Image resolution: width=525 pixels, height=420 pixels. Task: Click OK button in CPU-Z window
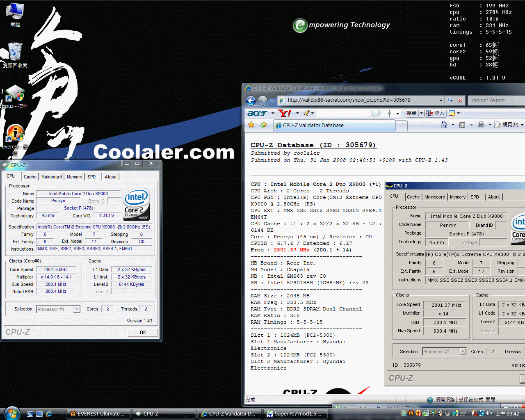pos(143,333)
